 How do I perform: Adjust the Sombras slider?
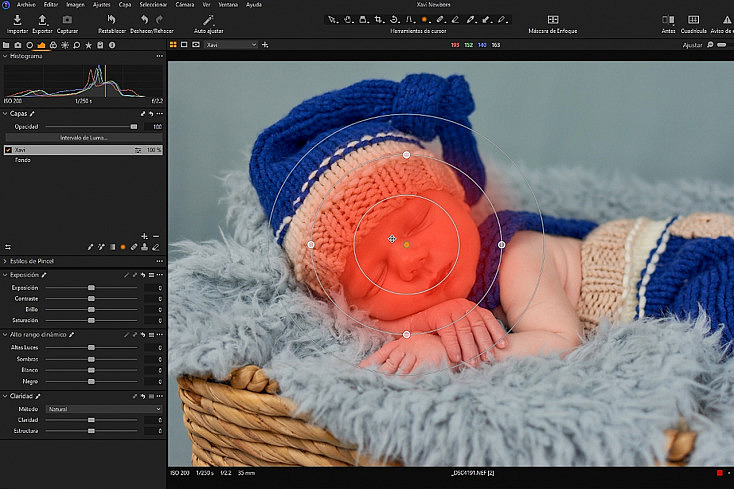pos(91,359)
